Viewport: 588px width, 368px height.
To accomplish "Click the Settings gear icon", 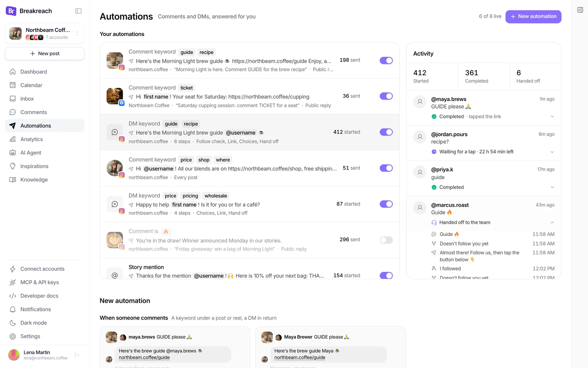I will coord(12,336).
